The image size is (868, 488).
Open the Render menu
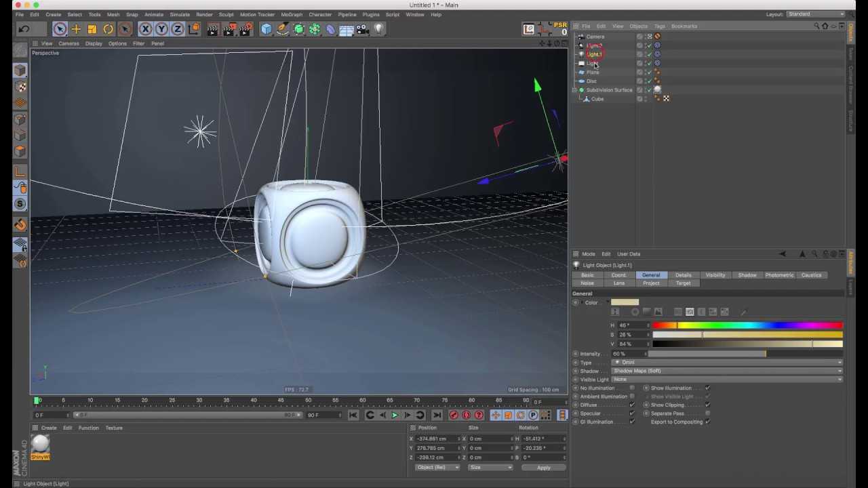[204, 14]
